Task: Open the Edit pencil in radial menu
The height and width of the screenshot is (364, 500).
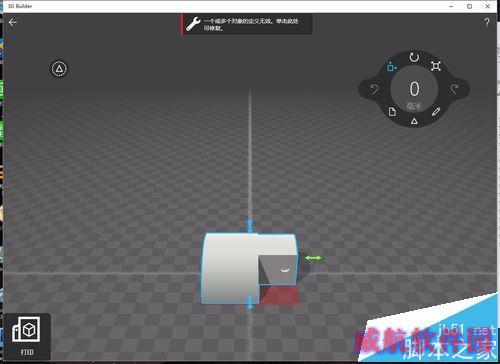Action: 436,112
